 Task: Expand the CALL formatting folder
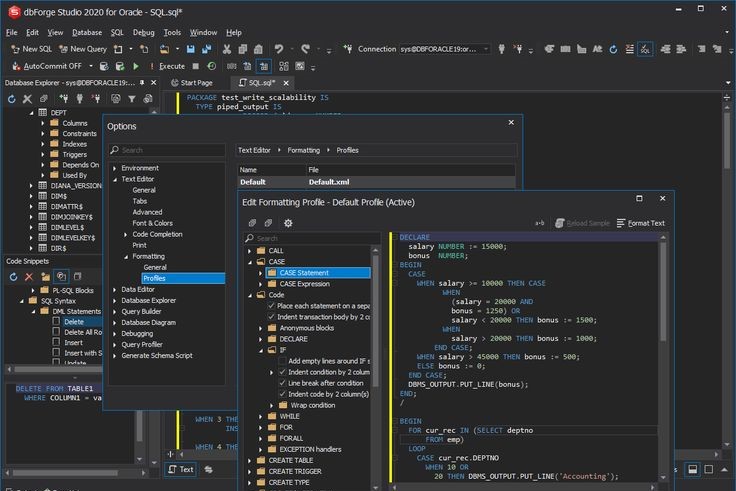point(250,251)
